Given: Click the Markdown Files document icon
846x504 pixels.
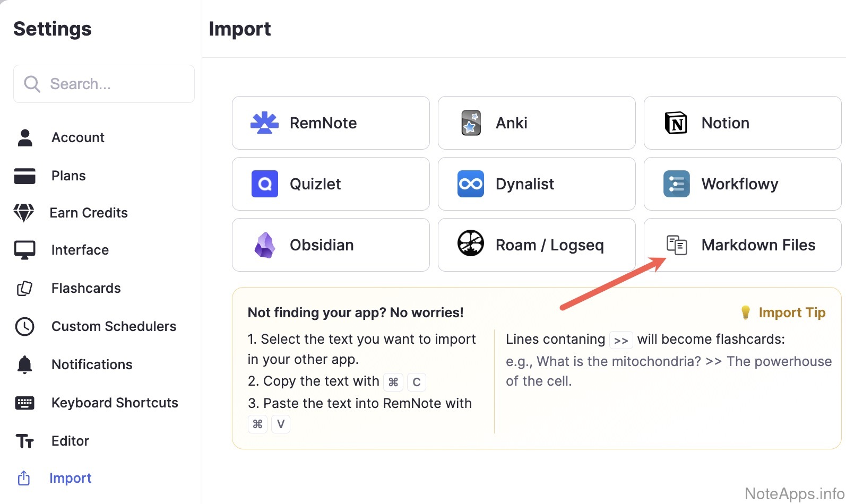Looking at the screenshot, I should pos(677,245).
